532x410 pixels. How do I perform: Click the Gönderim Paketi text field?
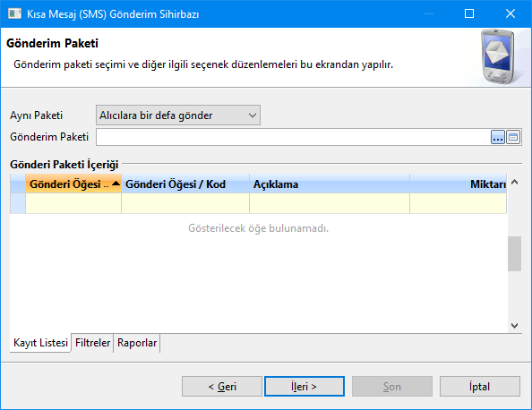293,137
